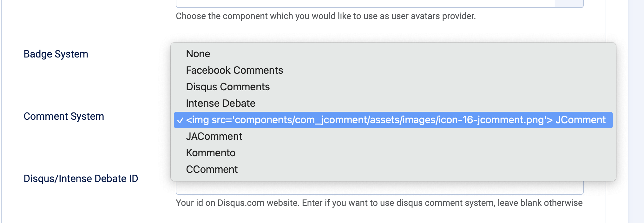
Task: Select JAComment as comment system
Action: [x=214, y=136]
